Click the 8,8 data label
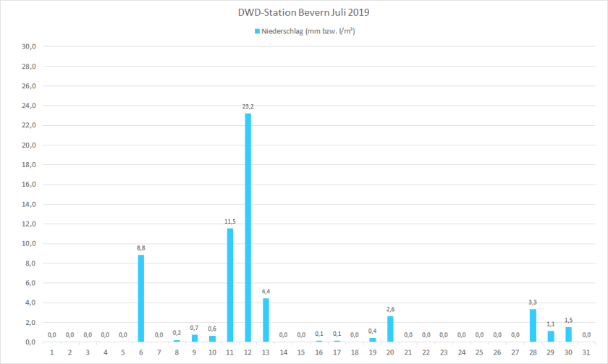Screen dimensions: 608x364 141,248
